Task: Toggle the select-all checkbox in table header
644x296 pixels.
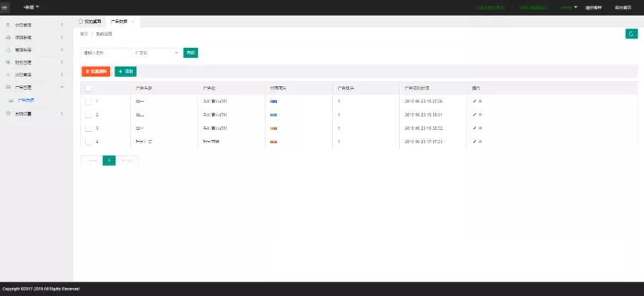Action: [x=88, y=88]
